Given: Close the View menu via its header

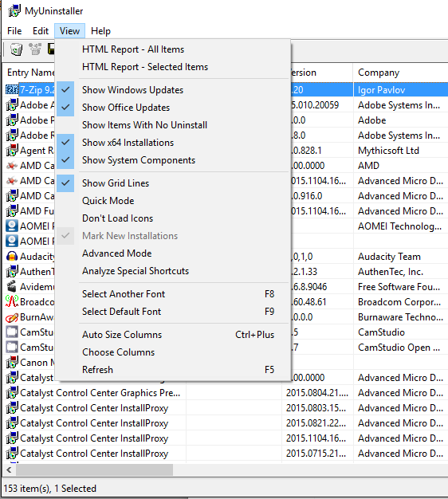Looking at the screenshot, I should pos(69,31).
